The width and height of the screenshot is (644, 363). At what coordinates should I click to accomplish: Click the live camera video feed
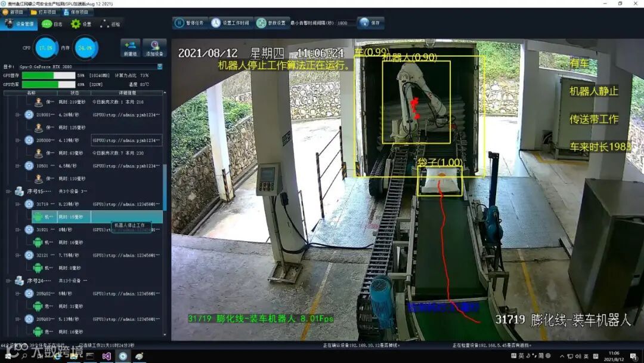(x=407, y=189)
